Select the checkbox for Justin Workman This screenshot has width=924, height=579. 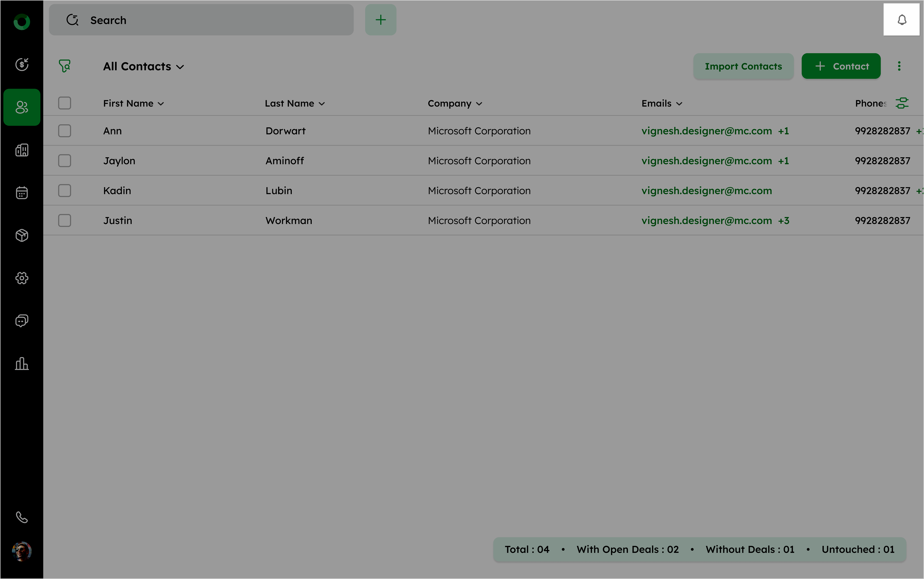(x=65, y=221)
